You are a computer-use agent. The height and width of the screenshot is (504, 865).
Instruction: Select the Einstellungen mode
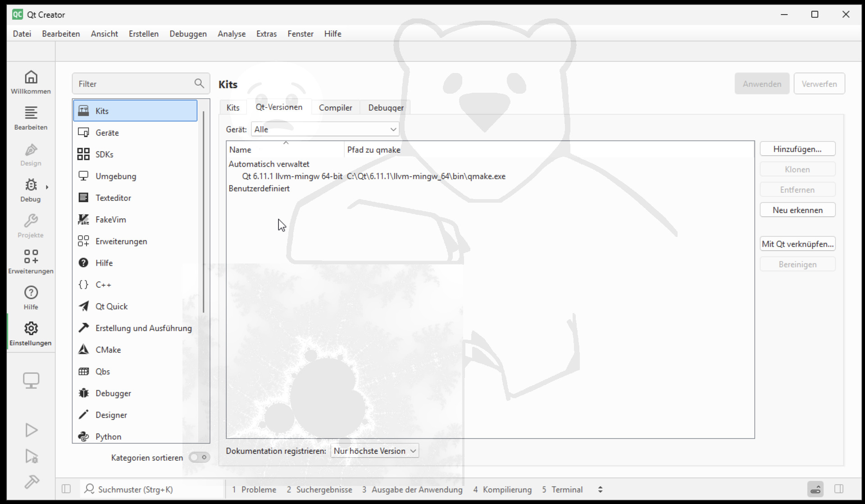(x=31, y=334)
